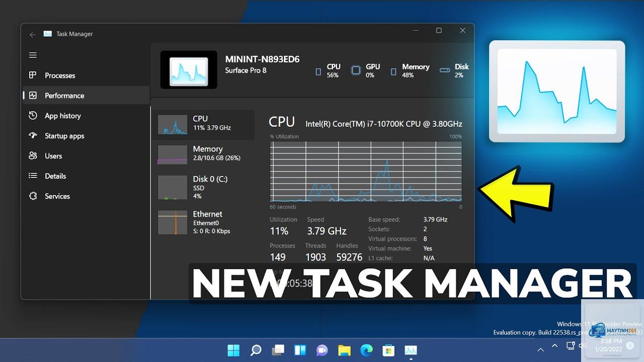Open the Services page

pos(86,196)
